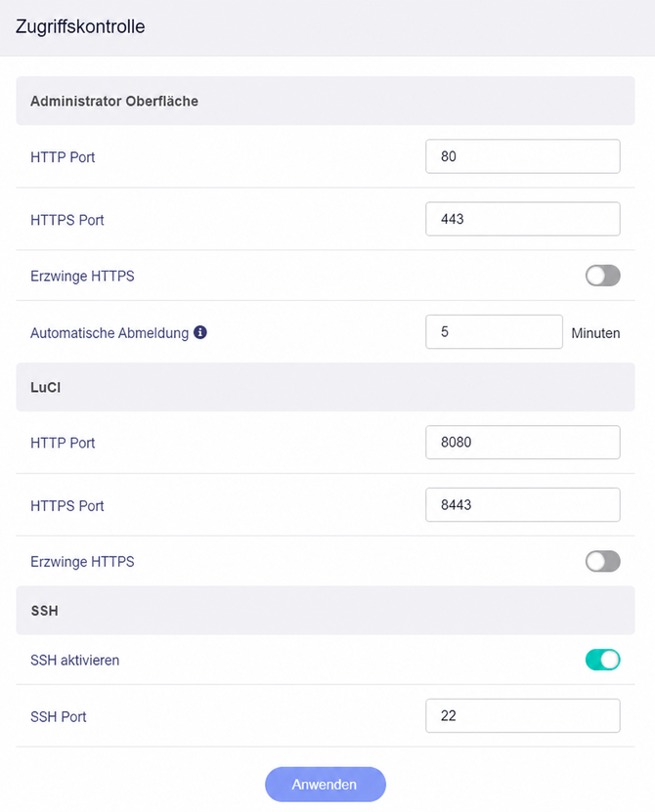655x812 pixels.
Task: Select the LuCI section header
Action: coord(326,387)
